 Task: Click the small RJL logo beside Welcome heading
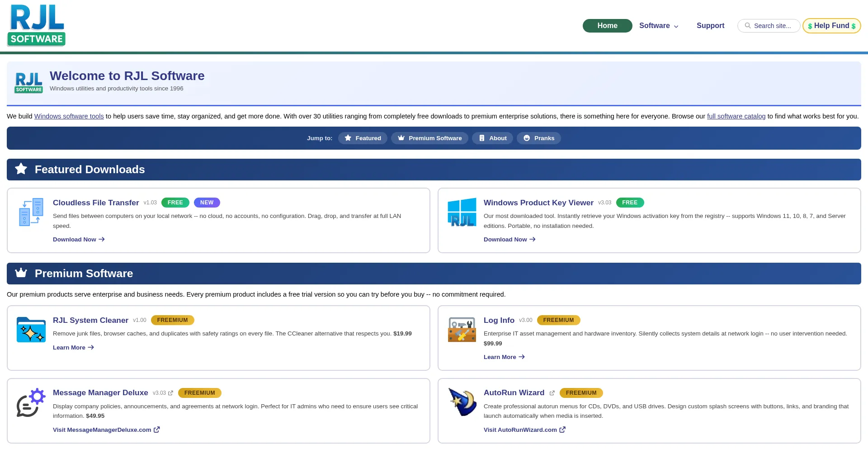[28, 83]
